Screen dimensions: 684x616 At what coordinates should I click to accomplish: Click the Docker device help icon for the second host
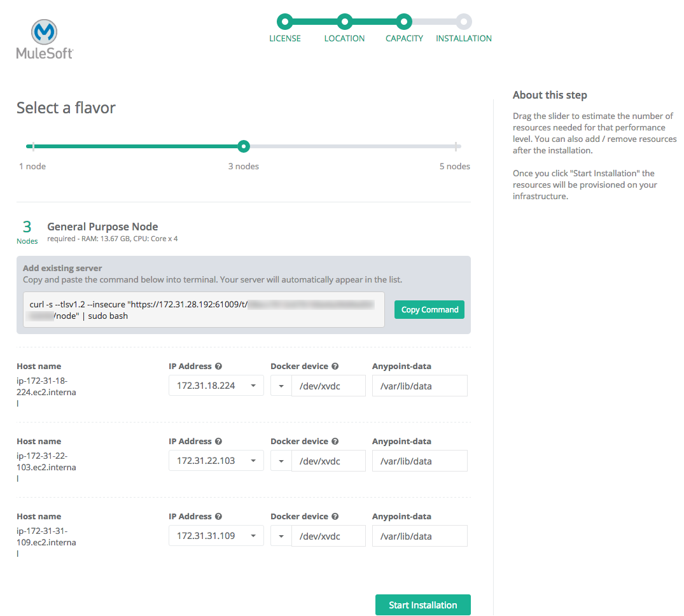point(335,442)
